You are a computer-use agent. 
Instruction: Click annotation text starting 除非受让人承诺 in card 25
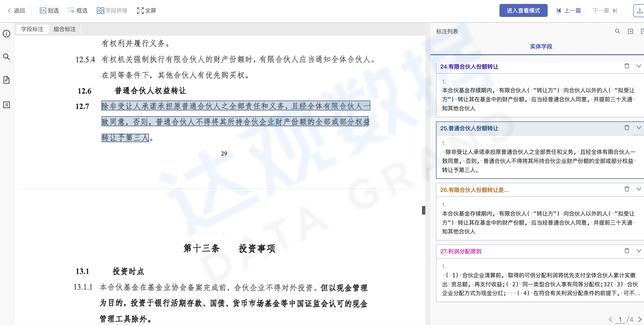point(539,161)
